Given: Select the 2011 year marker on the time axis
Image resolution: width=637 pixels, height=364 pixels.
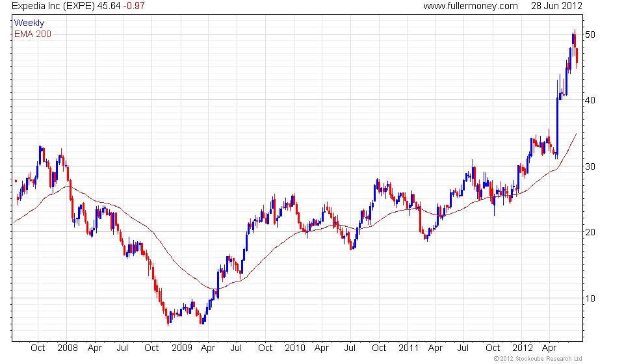Looking at the screenshot, I should 408,348.
